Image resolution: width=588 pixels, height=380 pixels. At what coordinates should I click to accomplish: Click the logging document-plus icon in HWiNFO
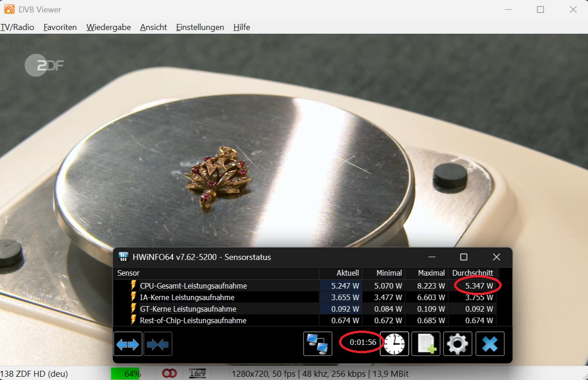426,344
